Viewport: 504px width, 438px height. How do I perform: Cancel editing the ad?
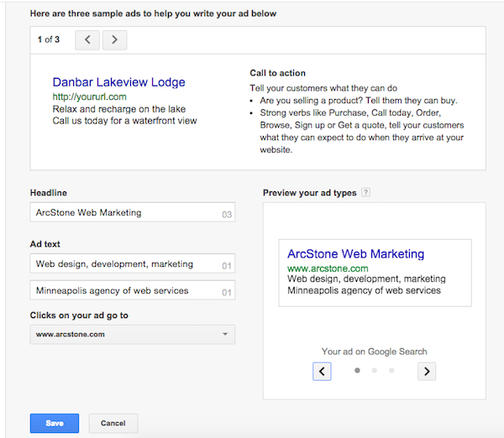(x=113, y=423)
